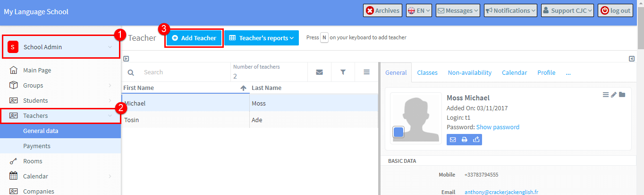Open the Messages dropdown
This screenshot has width=644, height=195.
click(x=458, y=10)
